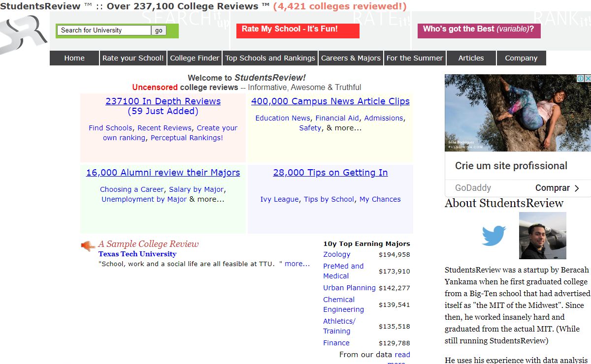The image size is (591, 364).
Task: Follow the Find Schools link
Action: coord(110,128)
